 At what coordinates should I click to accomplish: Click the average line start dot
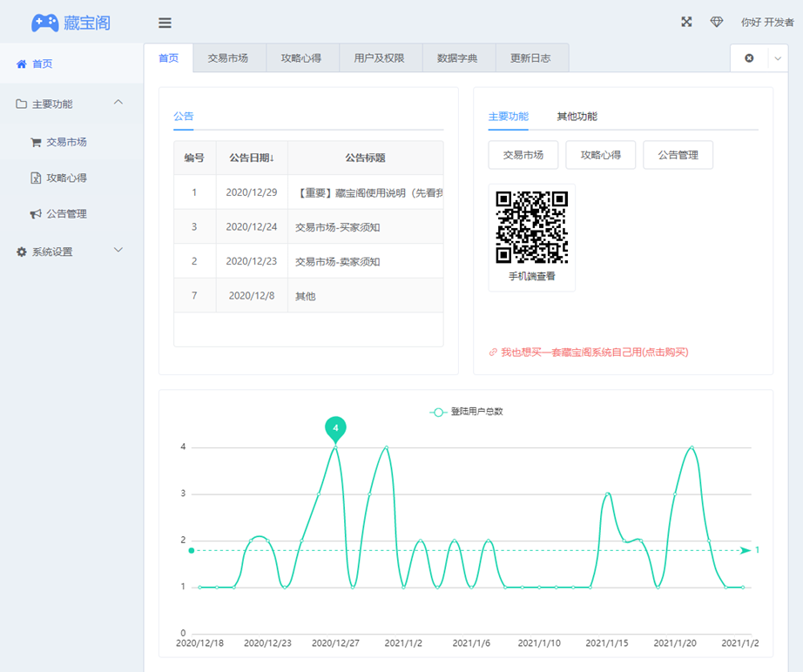192,551
